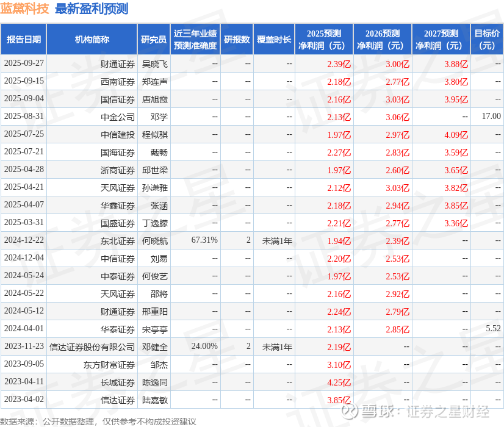Screen dimensions: 504x427
Task: Select analyst 吴晓飞
Action: 155,64
